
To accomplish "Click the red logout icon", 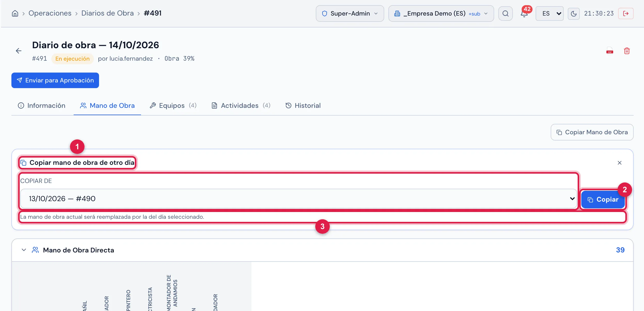I will pyautogui.click(x=626, y=13).
